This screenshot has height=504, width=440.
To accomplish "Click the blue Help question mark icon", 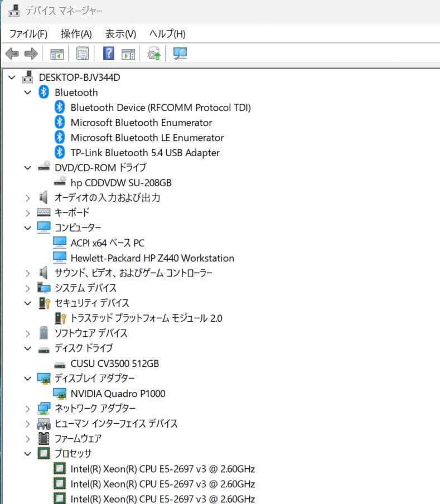I will point(109,53).
